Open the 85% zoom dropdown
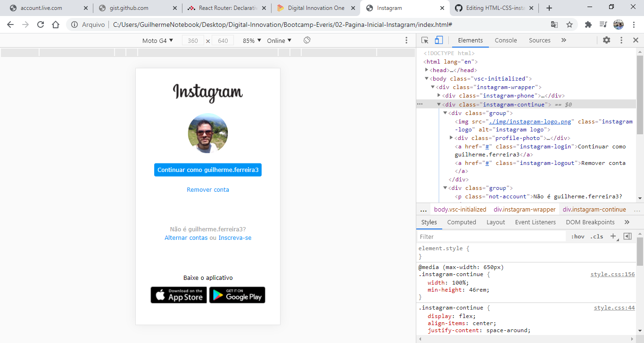Viewport: 644px width, 343px height. tap(251, 41)
